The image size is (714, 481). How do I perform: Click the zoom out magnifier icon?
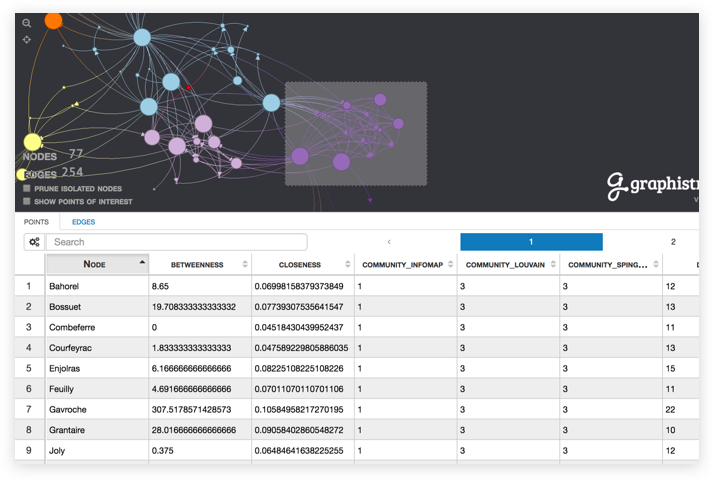tap(27, 23)
